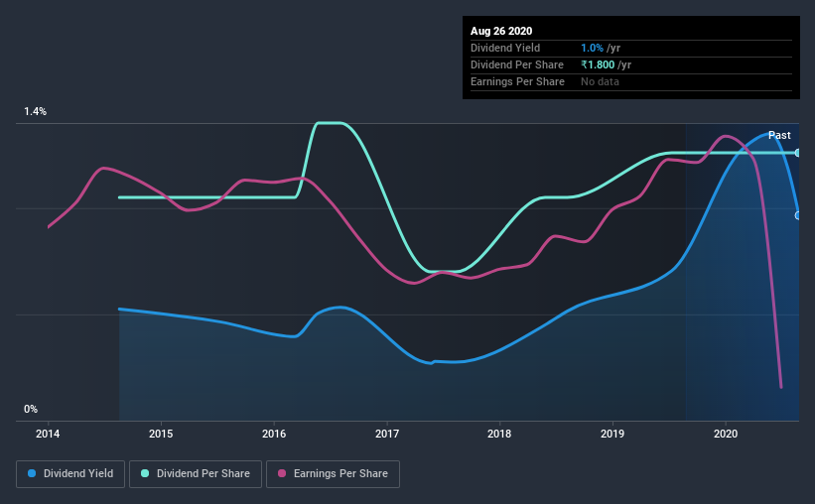The width and height of the screenshot is (815, 504).
Task: Click the 'No data' earnings value
Action: coord(600,81)
